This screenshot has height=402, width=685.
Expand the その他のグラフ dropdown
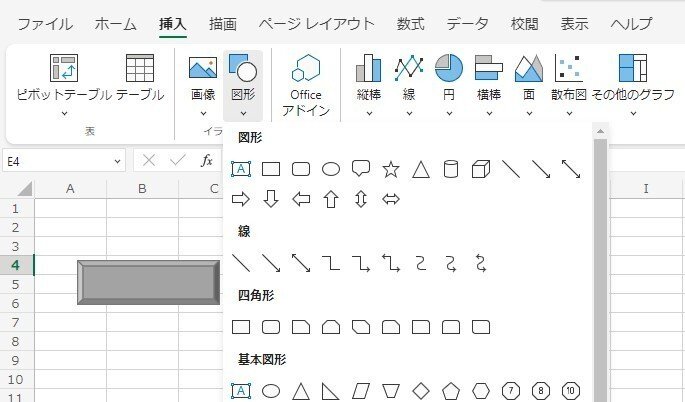point(633,114)
